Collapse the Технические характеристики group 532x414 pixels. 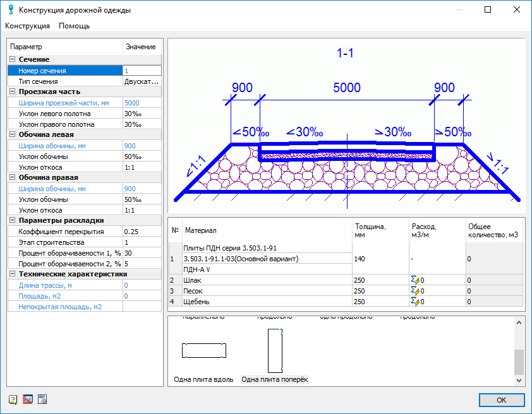13,274
